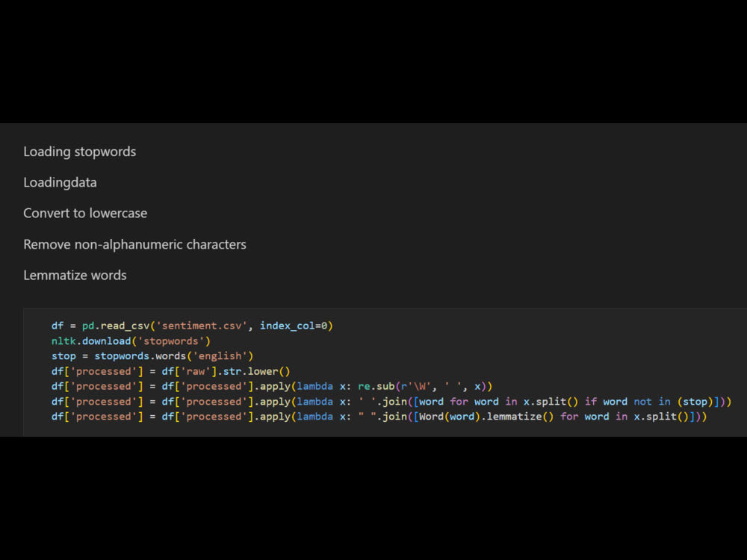Select the str.lower() method call
Viewport: 747px width, 560px height.
tap(261, 370)
